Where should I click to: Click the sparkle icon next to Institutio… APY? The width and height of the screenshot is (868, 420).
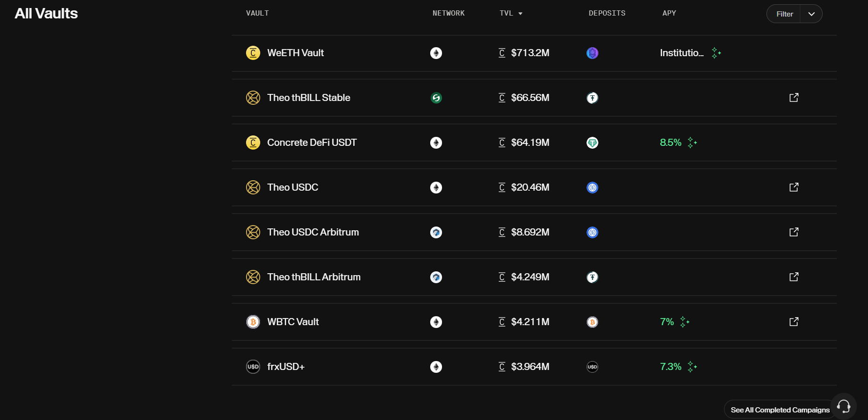pyautogui.click(x=716, y=53)
